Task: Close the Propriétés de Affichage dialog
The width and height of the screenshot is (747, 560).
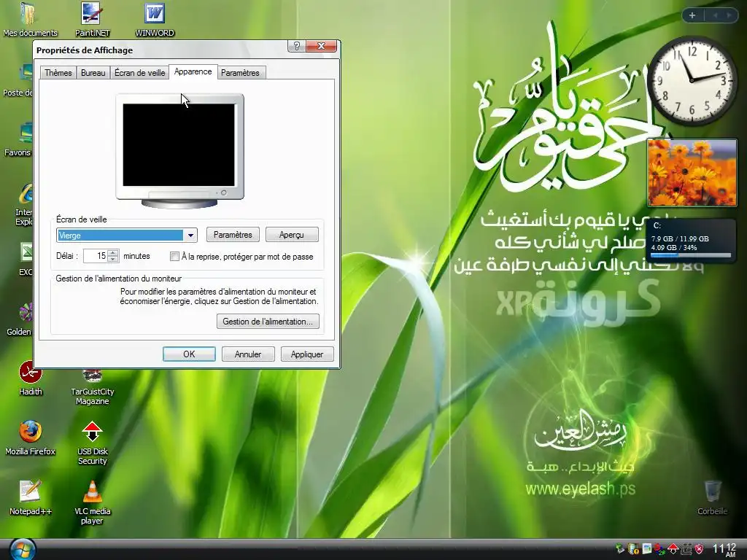Action: pyautogui.click(x=321, y=46)
